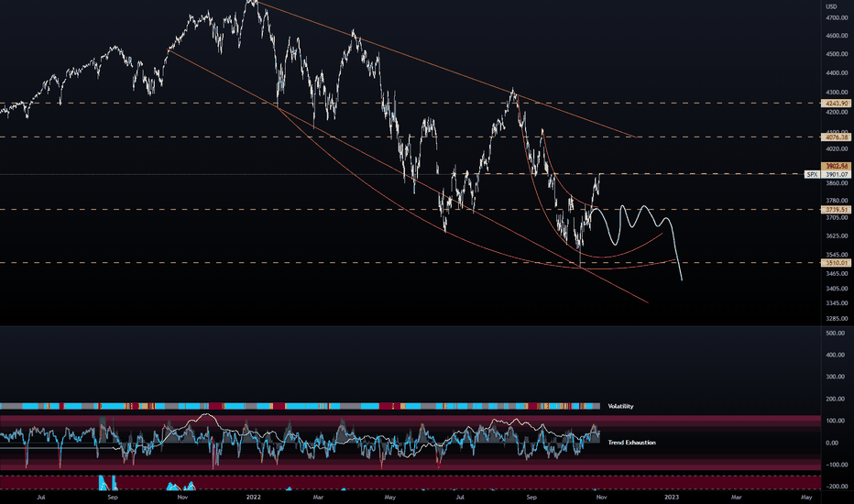Viewport: 854px width, 504px height.
Task: Click the Mar label after 2023
Action: (737, 497)
